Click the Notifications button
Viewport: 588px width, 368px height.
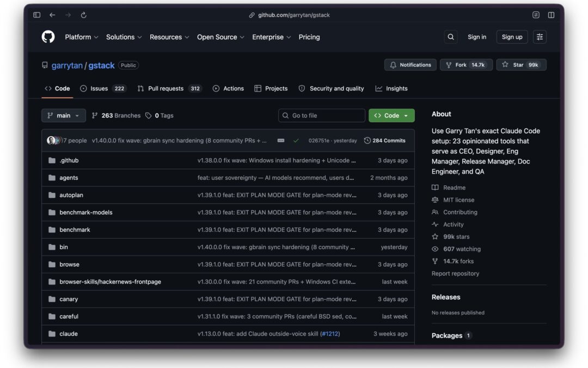411,65
